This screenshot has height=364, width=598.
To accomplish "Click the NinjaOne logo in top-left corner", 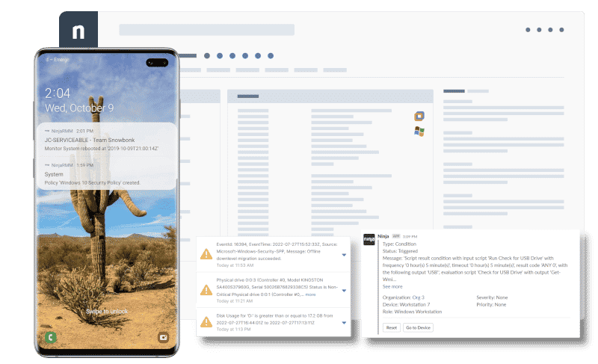I will pos(78,31).
